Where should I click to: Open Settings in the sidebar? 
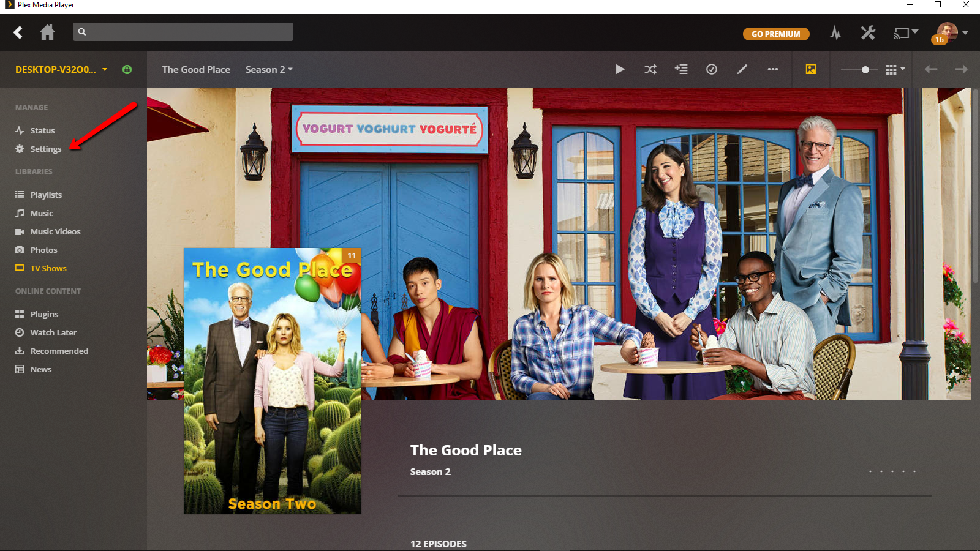click(46, 149)
